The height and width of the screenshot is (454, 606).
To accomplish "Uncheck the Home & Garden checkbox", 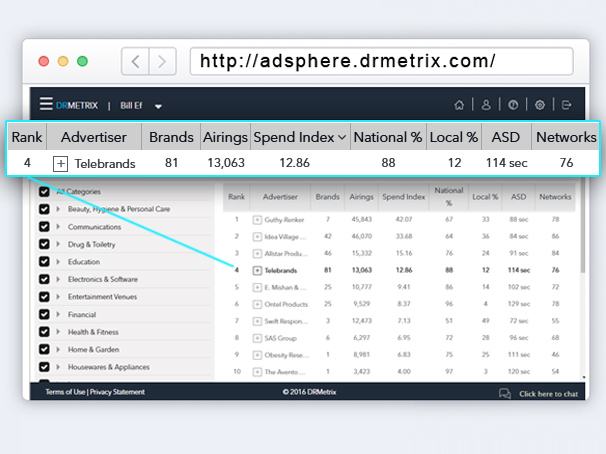I will [x=44, y=349].
